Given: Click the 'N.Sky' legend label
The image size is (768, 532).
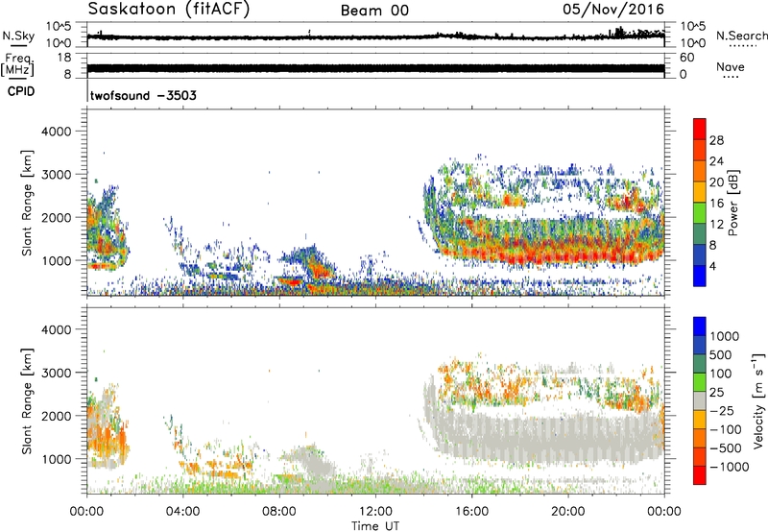Looking at the screenshot, I should point(18,36).
